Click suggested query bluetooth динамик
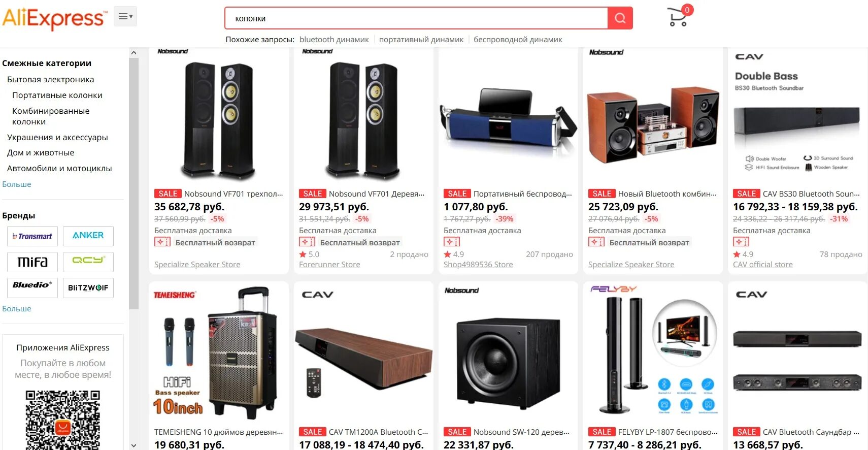 pos(334,40)
